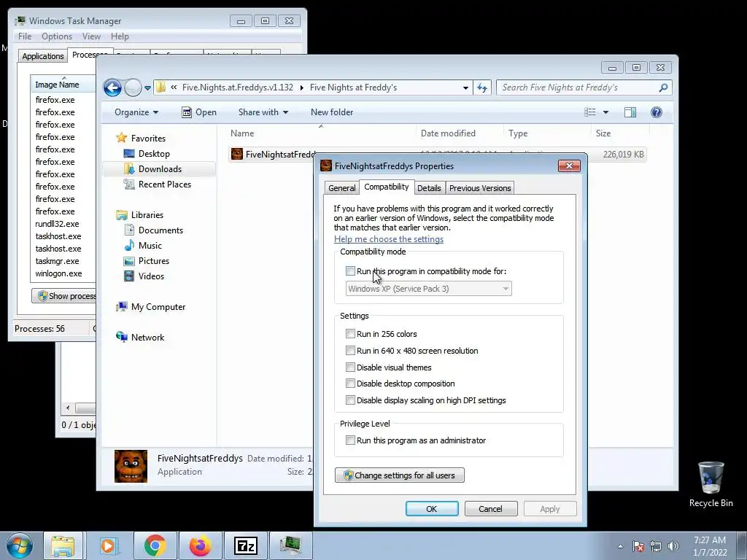
Task: Click the change view icon in Explorer toolbar
Action: [589, 112]
